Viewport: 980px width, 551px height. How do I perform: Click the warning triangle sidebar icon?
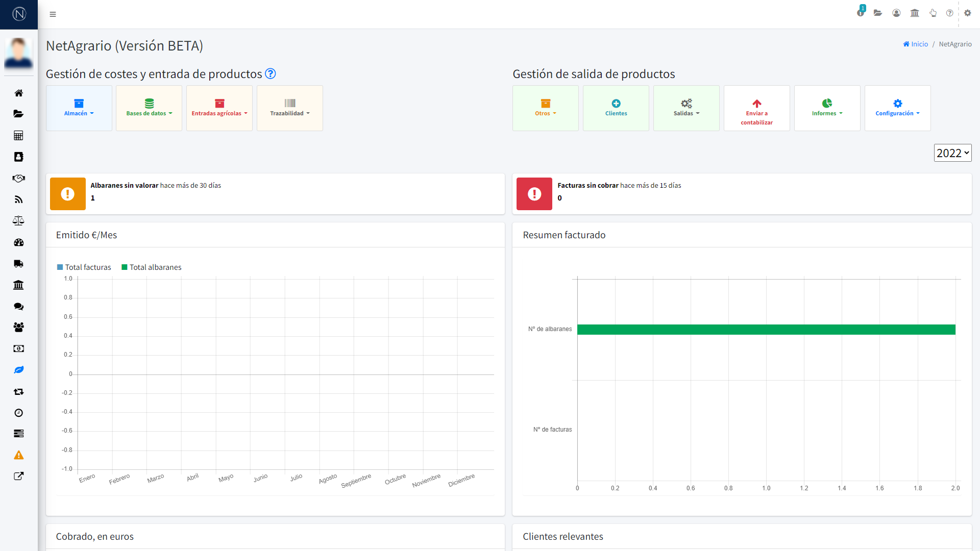[18, 455]
